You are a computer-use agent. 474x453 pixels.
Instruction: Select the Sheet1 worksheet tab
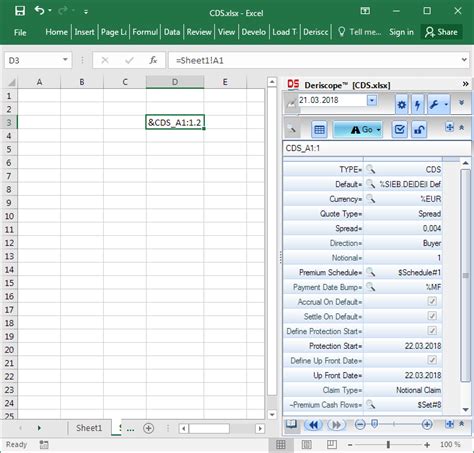(89, 428)
